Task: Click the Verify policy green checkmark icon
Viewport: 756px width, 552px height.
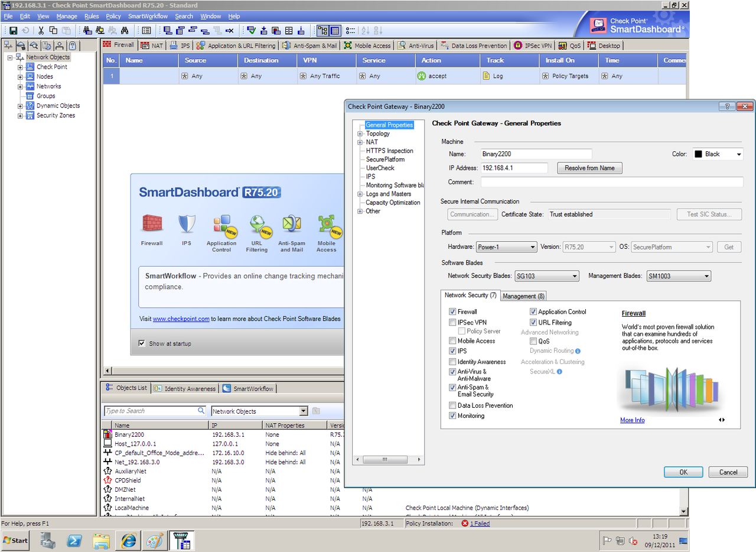Action: [x=251, y=30]
